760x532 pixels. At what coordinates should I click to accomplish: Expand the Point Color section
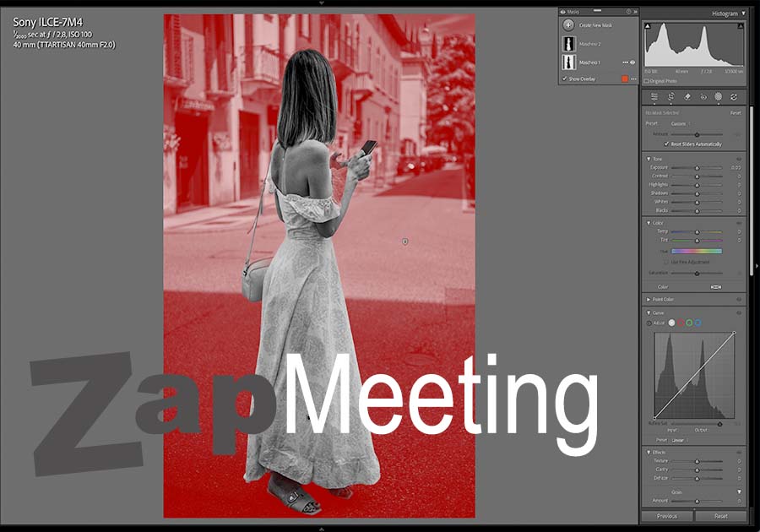click(649, 299)
